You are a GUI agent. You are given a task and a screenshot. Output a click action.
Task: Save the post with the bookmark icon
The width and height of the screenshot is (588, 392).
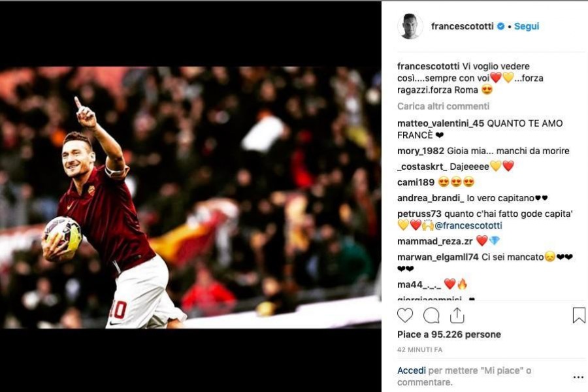coord(579,315)
